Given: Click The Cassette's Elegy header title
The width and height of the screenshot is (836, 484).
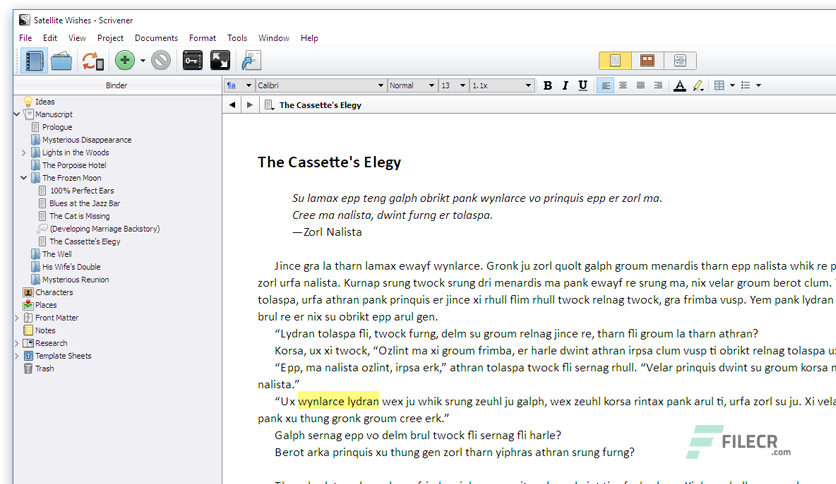Looking at the screenshot, I should pos(320,105).
